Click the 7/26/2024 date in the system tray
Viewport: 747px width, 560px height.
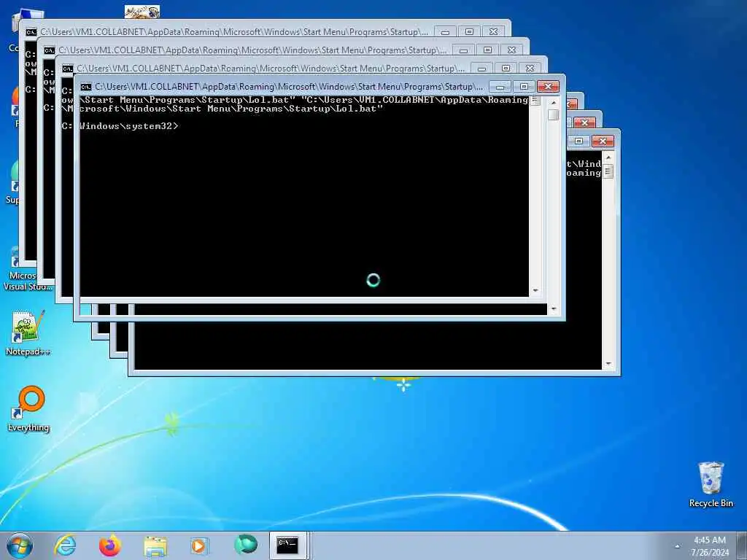point(710,553)
